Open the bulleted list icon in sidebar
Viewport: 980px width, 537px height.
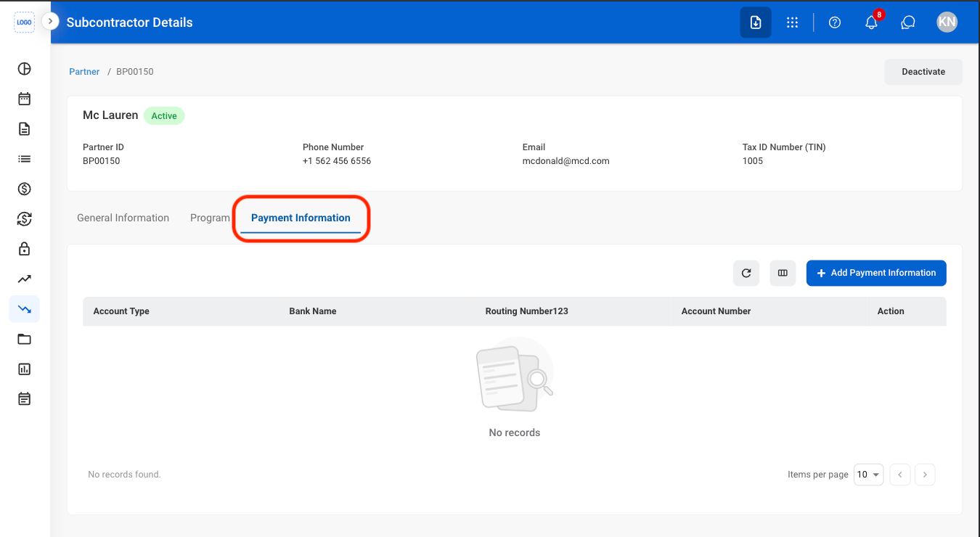coord(25,159)
